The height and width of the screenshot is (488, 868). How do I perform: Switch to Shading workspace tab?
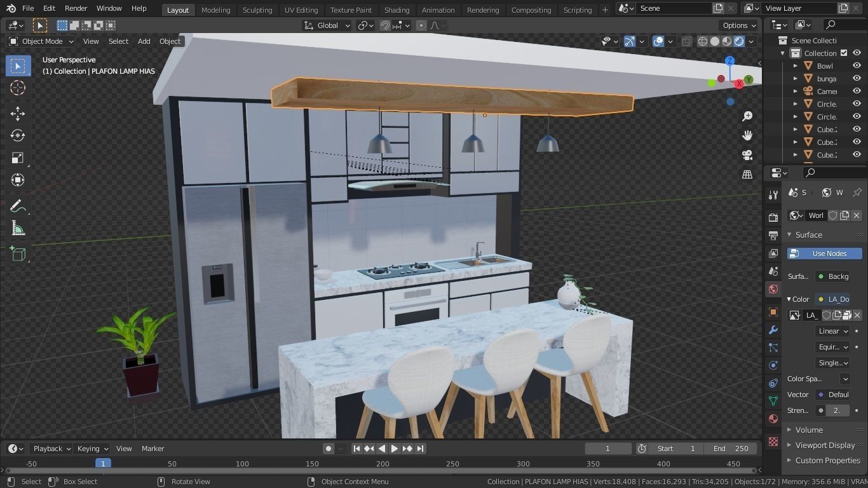[x=397, y=10]
